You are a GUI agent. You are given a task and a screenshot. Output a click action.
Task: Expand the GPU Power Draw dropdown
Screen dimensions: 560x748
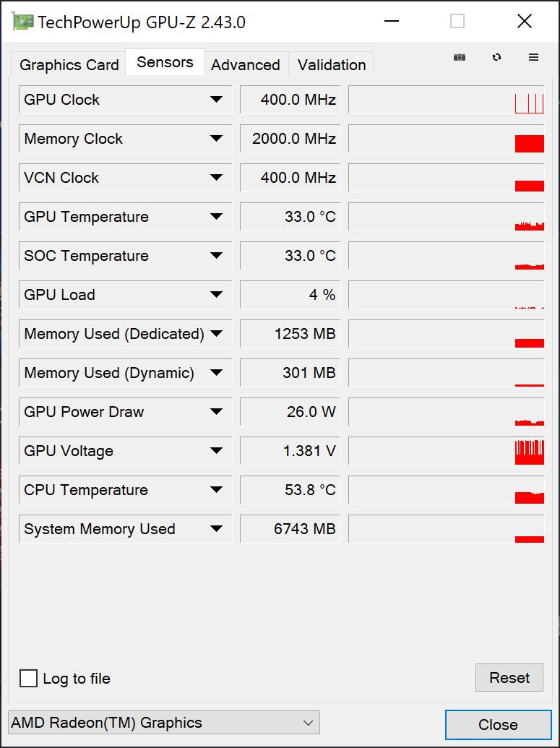click(216, 412)
